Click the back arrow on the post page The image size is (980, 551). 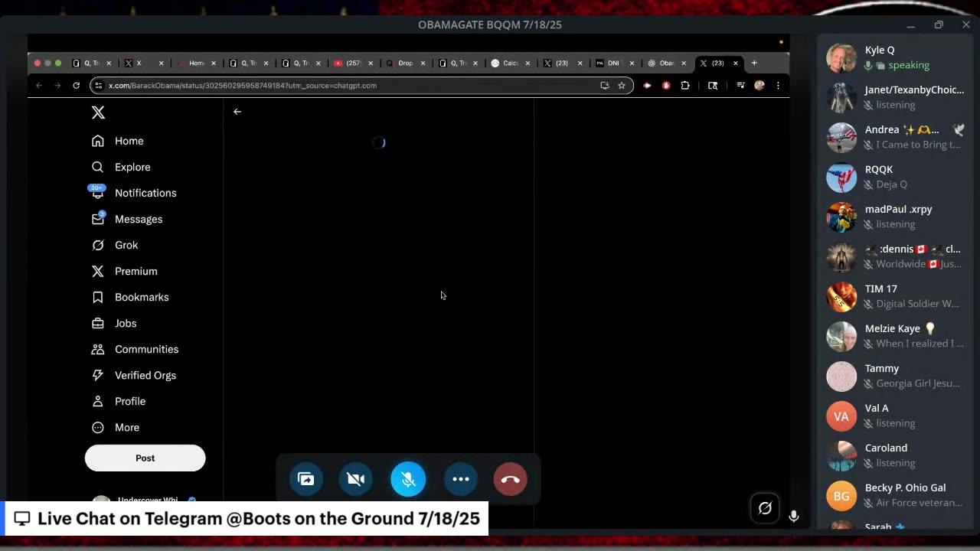pyautogui.click(x=237, y=112)
